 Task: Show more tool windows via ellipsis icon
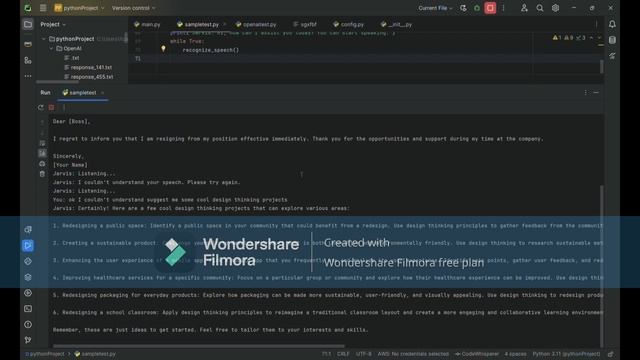click(x=28, y=76)
